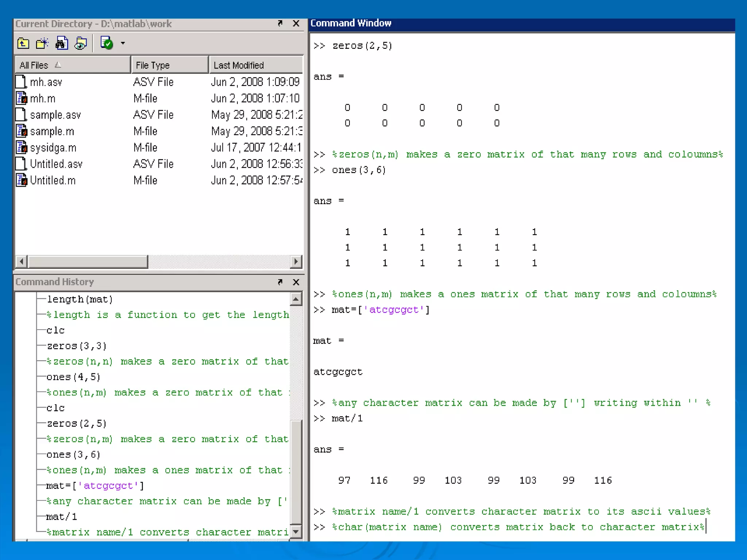Image resolution: width=747 pixels, height=560 pixels.
Task: Go up one directory level icon
Action: [x=23, y=44]
